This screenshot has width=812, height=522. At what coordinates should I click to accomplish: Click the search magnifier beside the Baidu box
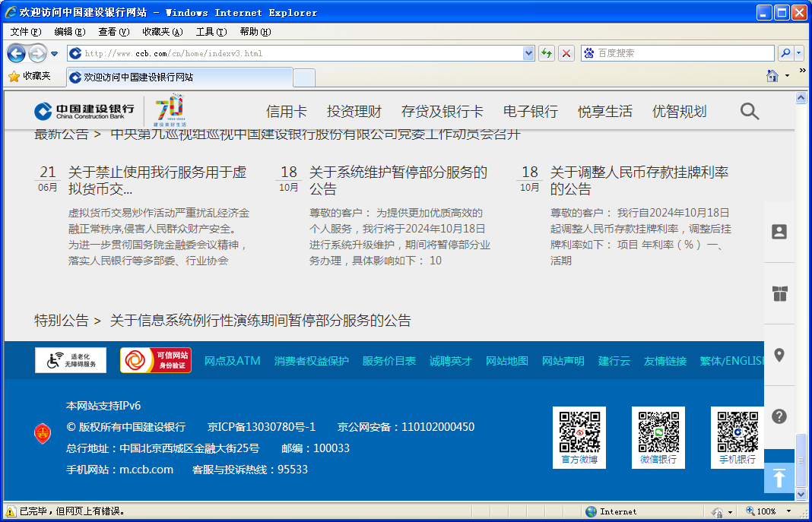point(785,52)
